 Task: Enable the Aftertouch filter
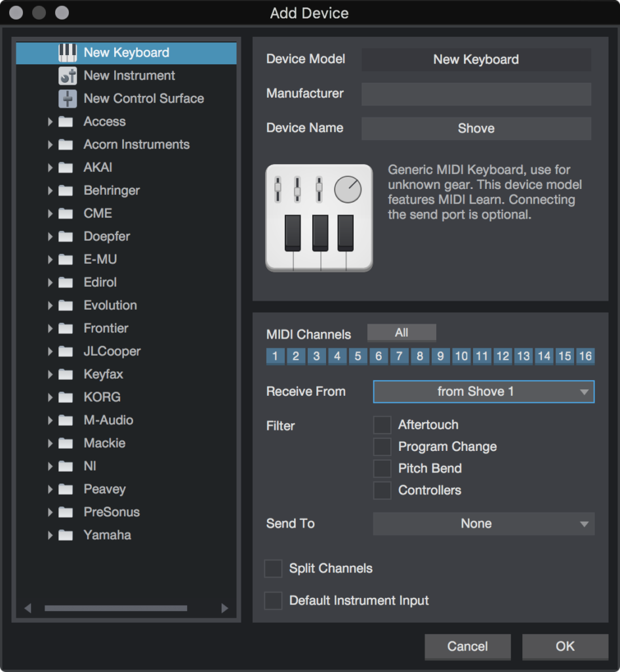click(x=382, y=425)
